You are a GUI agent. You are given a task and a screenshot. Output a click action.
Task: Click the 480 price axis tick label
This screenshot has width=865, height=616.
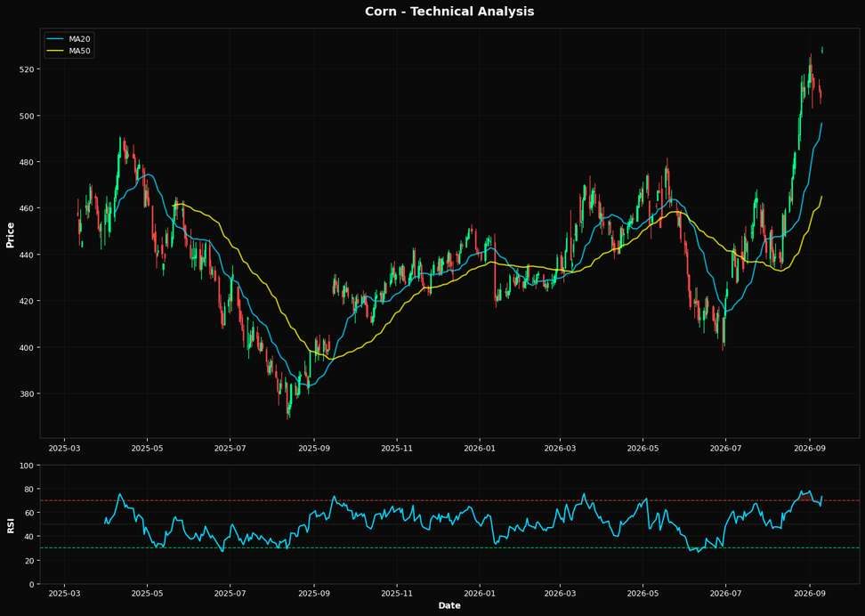[x=28, y=162]
